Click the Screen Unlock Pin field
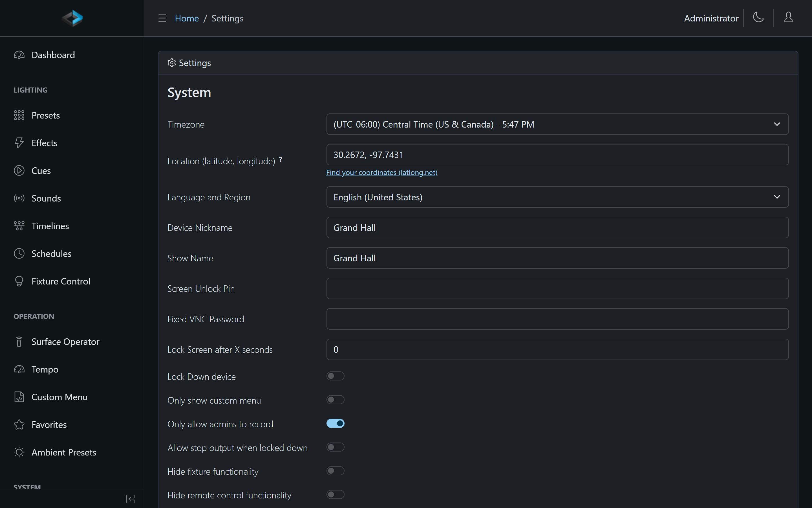Screen dimensions: 812x508 [x=557, y=288]
